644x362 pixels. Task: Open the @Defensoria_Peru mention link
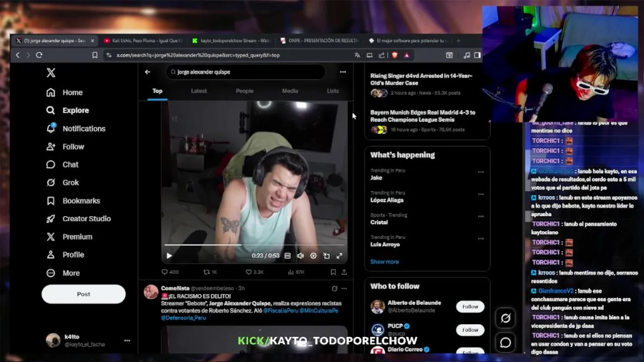(183, 318)
